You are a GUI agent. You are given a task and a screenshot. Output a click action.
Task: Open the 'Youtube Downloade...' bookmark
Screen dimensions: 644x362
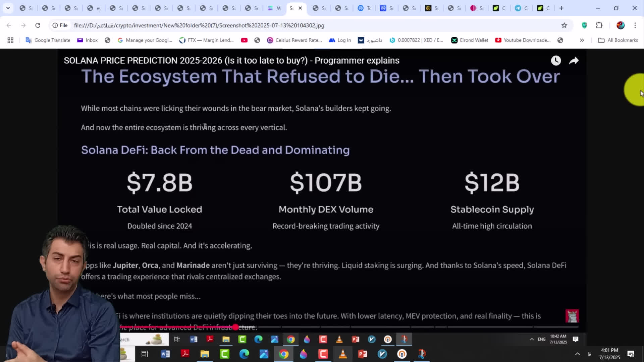coord(523,40)
